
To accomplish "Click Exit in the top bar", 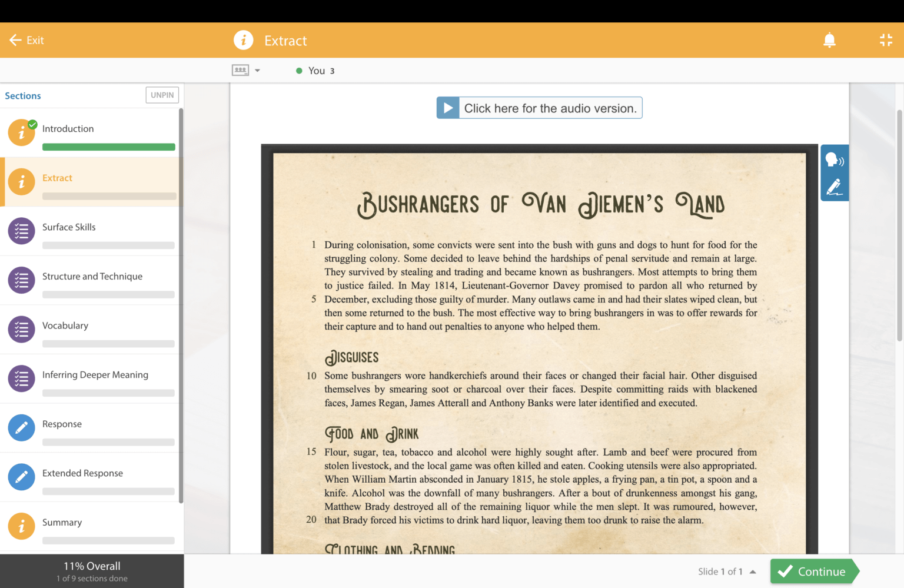I will coord(26,40).
